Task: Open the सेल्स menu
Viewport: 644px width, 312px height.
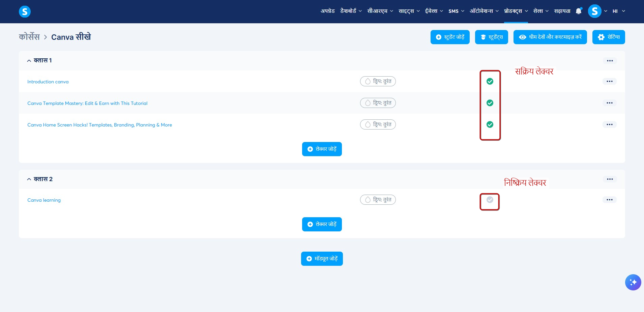Action: [x=541, y=11]
